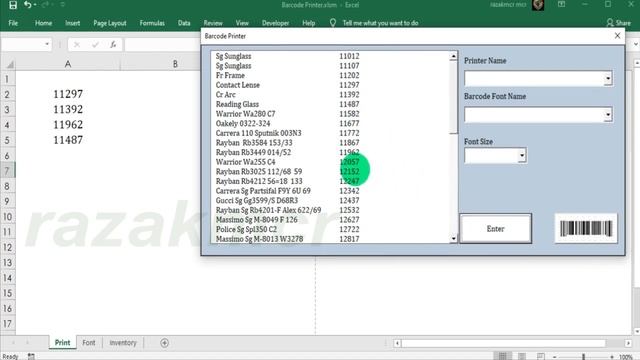Open the Printer Name dropdown

(x=608, y=78)
